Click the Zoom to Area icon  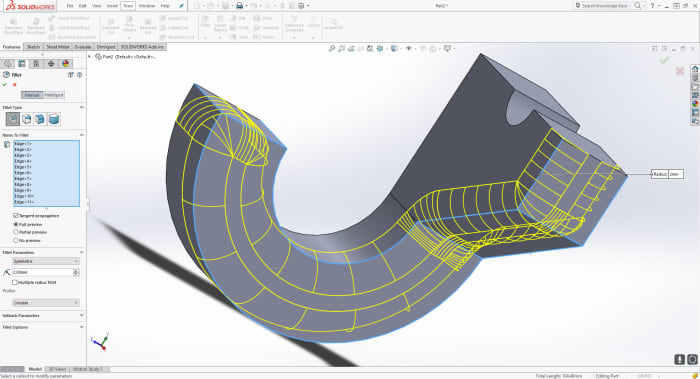(x=342, y=49)
